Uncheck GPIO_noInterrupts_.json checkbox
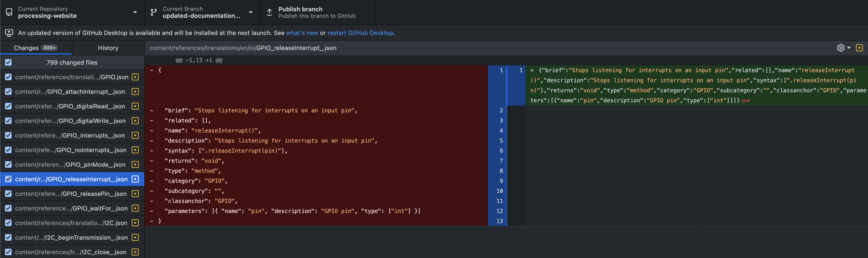 9,150
